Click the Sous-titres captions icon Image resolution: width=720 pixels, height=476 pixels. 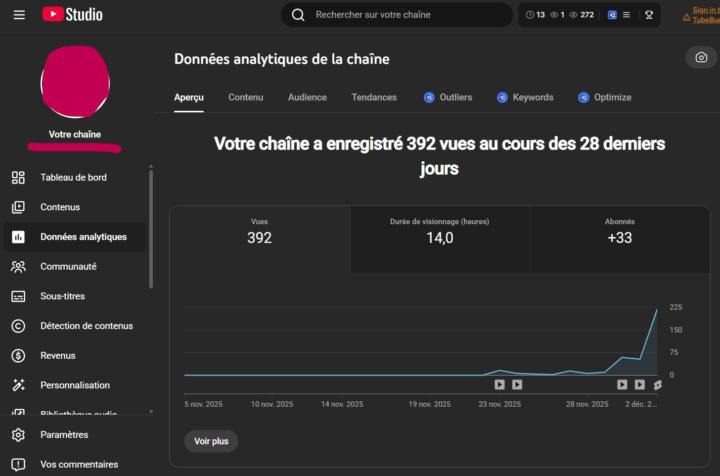tap(18, 297)
